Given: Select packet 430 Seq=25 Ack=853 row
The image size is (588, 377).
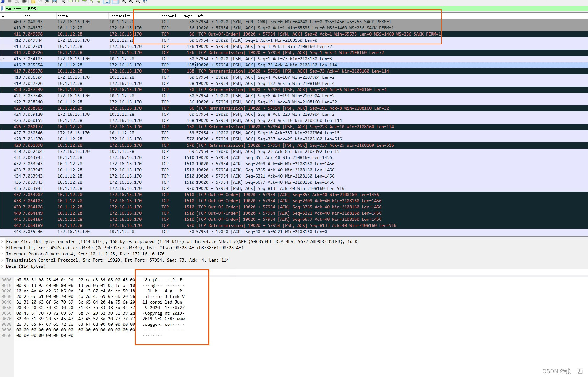Looking at the screenshot, I should pyautogui.click(x=294, y=151).
